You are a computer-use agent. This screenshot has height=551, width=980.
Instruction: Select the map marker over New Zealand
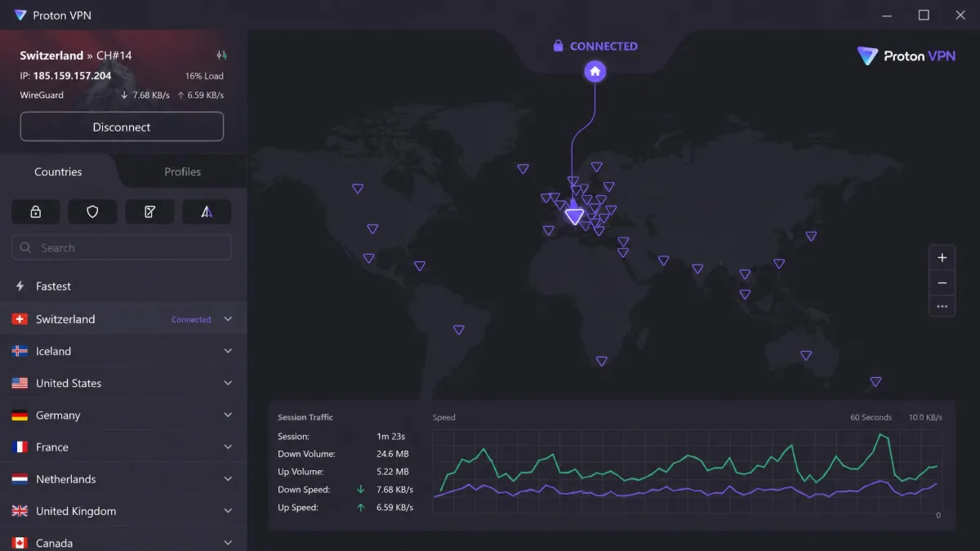[x=875, y=381]
